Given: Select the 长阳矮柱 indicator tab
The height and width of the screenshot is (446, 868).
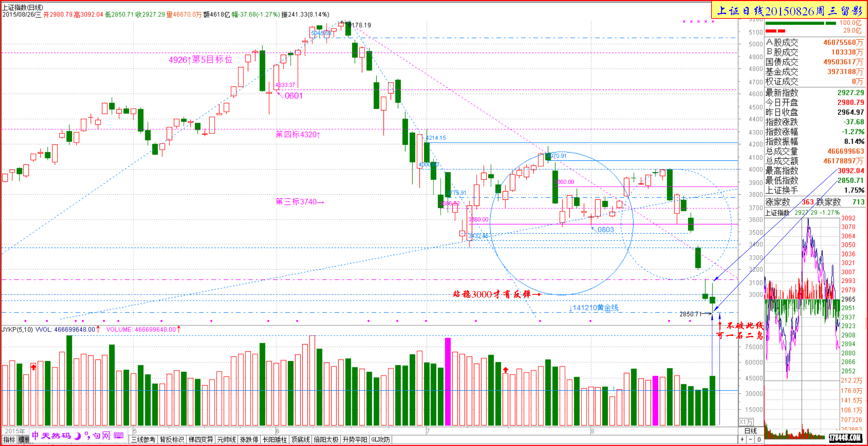Looking at the screenshot, I should pos(275,440).
